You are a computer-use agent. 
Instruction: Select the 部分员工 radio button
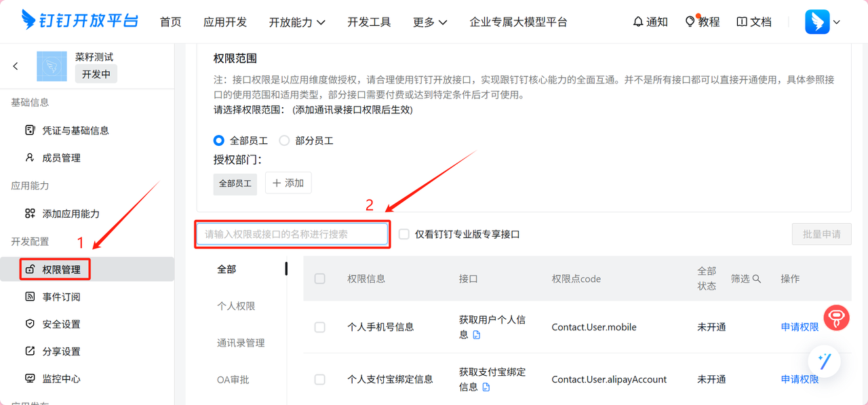coord(284,140)
